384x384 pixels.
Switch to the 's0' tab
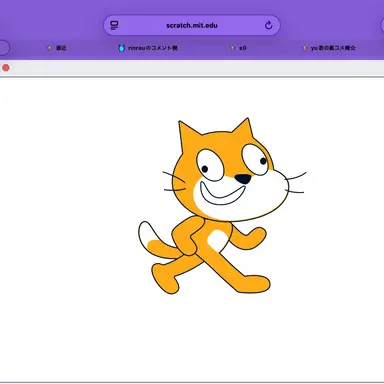click(238, 48)
